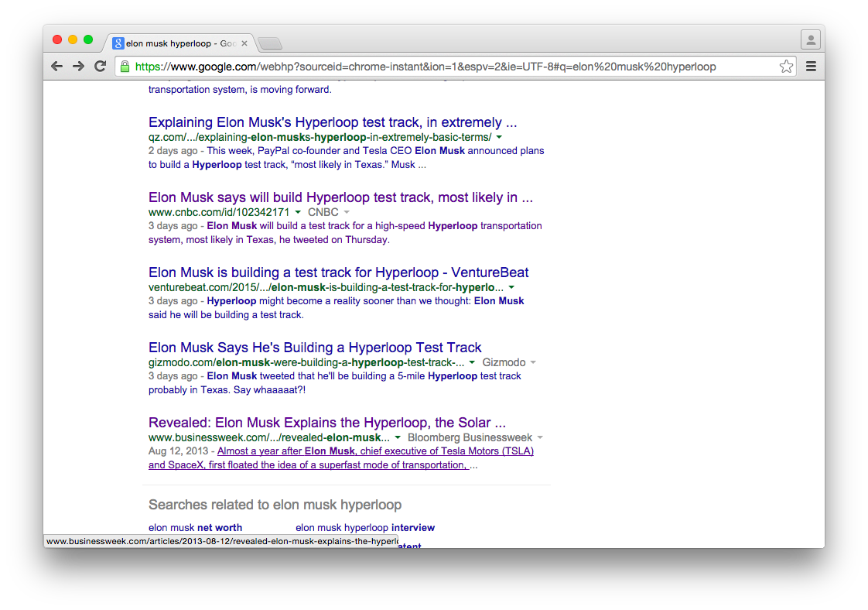
Task: Expand the dropdown arrow beside the venturebeat.com URL
Action: 511,287
